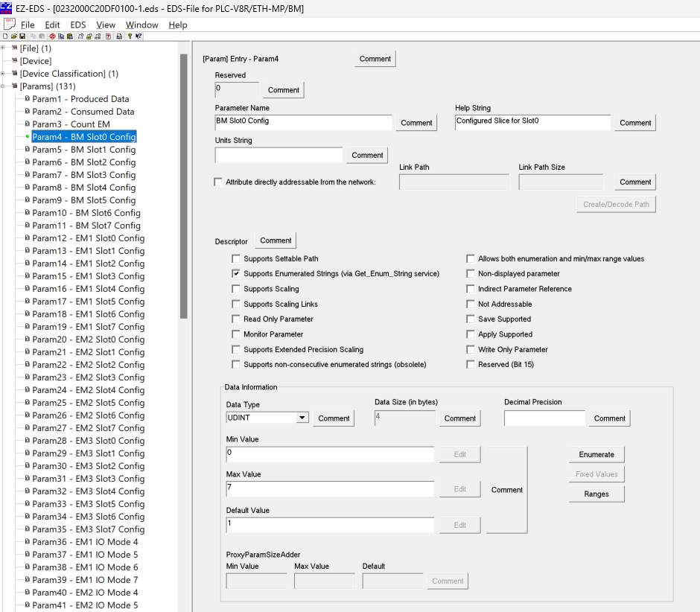Click the green dot beside Param4 - BM Slot0 Config

click(28, 136)
